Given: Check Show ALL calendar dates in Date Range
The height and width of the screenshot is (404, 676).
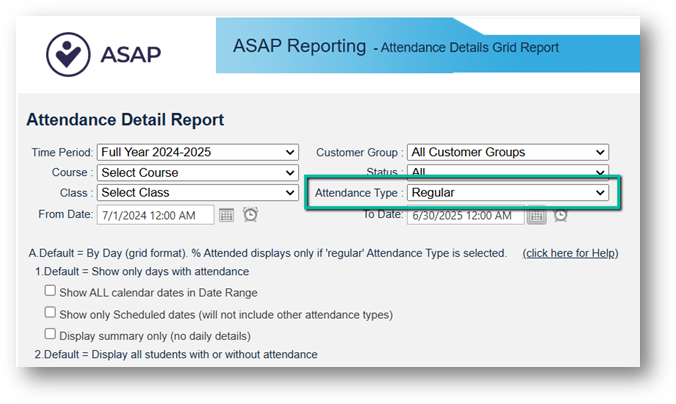Looking at the screenshot, I should (50, 291).
